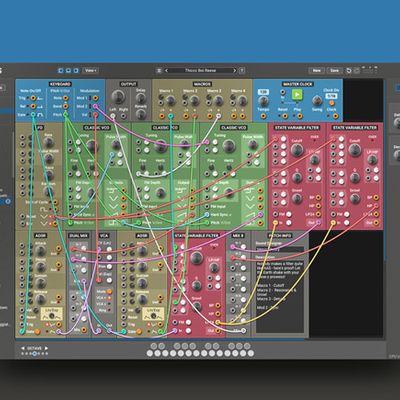400x400 pixels.
Task: Click the octave down arrow
Action: pos(23,348)
